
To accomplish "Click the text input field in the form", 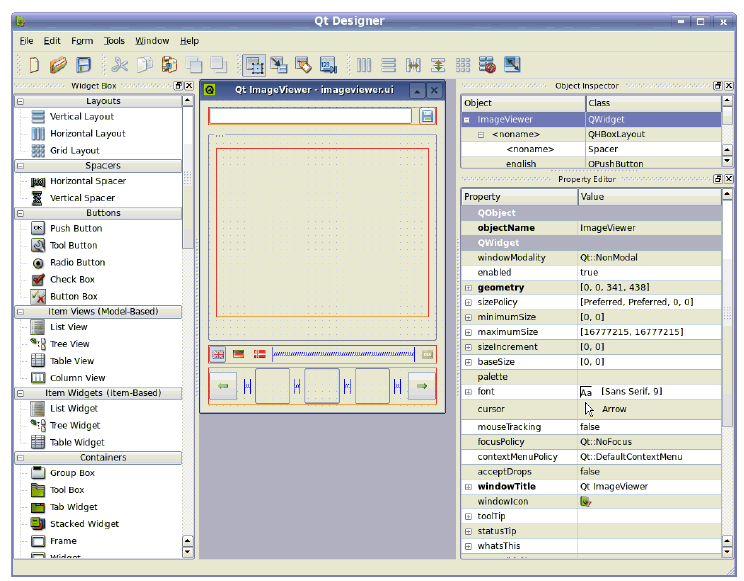I will [x=310, y=116].
